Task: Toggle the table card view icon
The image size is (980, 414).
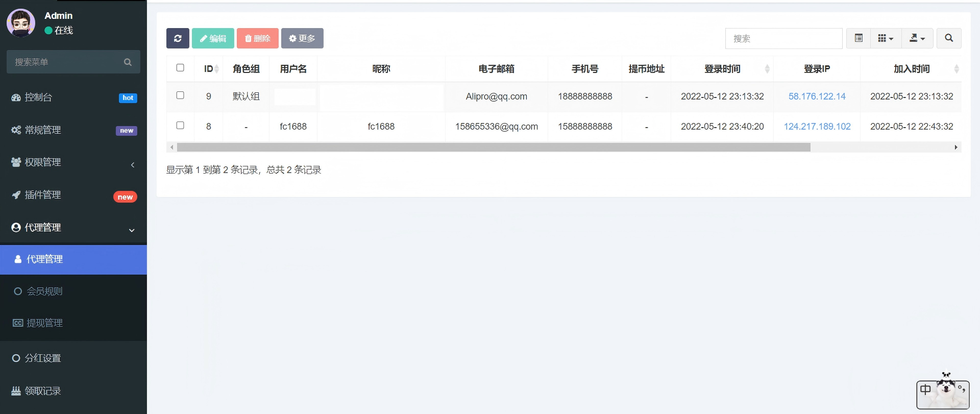Action: 859,38
